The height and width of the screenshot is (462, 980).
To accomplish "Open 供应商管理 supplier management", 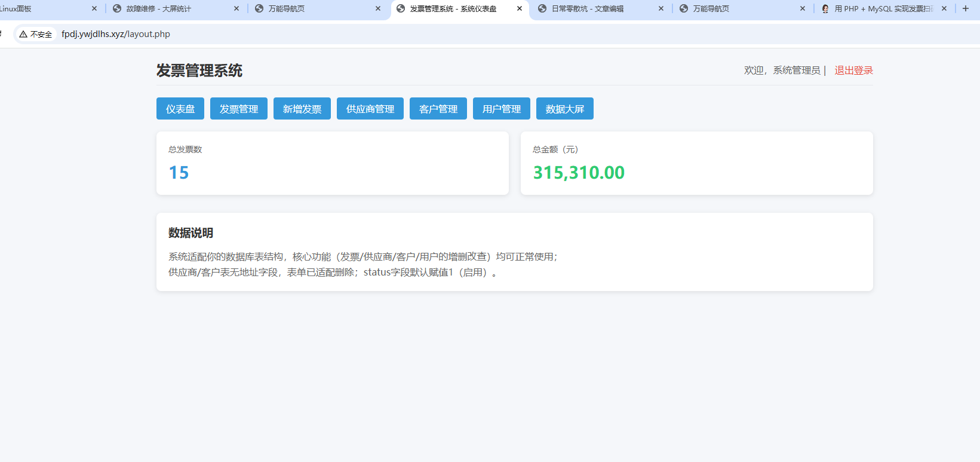I will (370, 109).
